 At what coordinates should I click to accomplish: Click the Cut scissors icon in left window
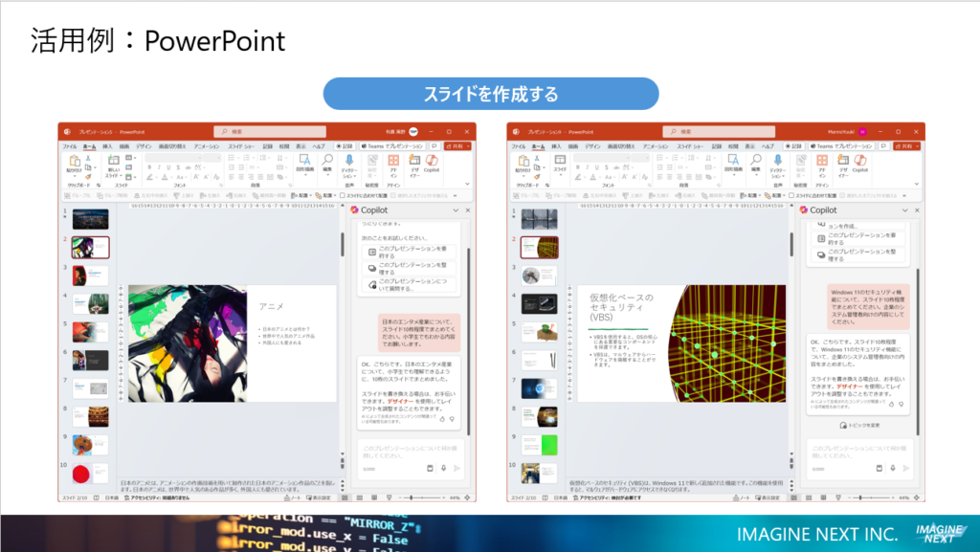88,159
